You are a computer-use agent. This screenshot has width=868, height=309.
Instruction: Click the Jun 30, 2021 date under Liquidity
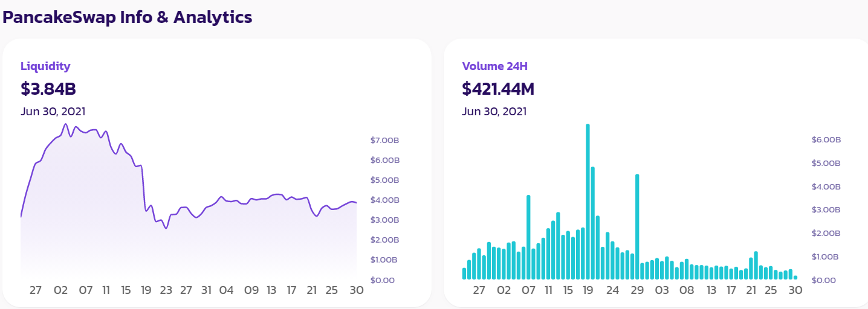53,112
